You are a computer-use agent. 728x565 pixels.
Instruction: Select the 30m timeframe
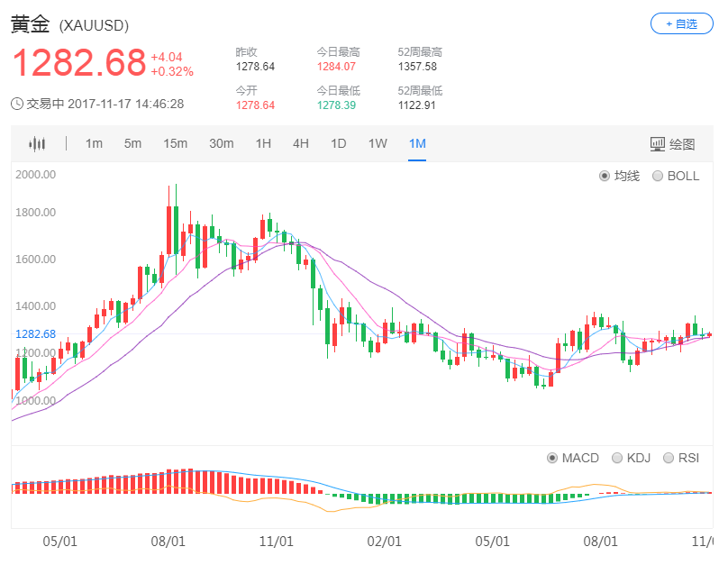[221, 143]
